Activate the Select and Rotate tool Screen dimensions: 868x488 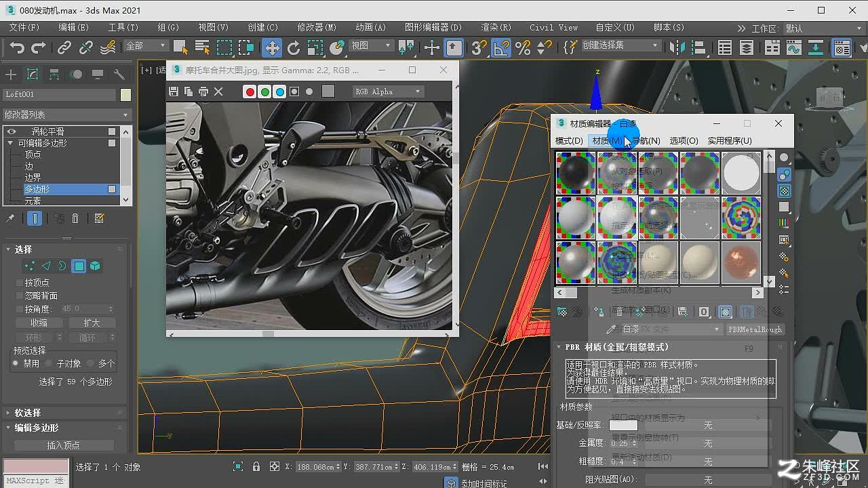294,47
